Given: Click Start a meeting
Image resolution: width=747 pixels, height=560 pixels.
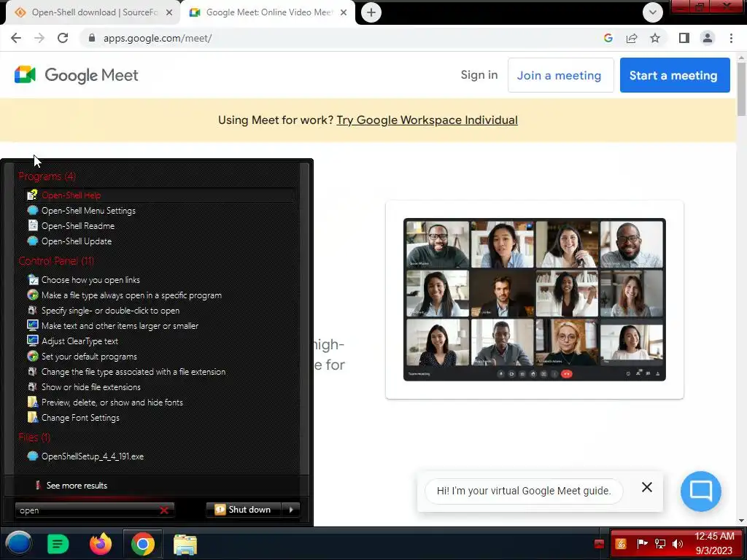Looking at the screenshot, I should pyautogui.click(x=675, y=75).
